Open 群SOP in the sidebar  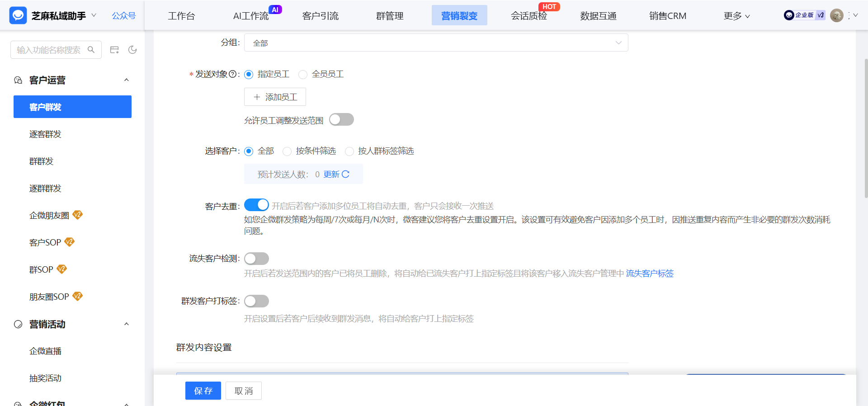coord(41,269)
